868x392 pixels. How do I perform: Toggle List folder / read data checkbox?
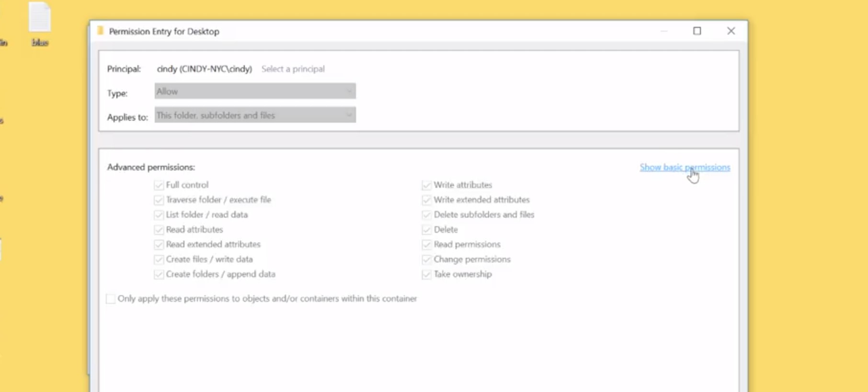(159, 215)
